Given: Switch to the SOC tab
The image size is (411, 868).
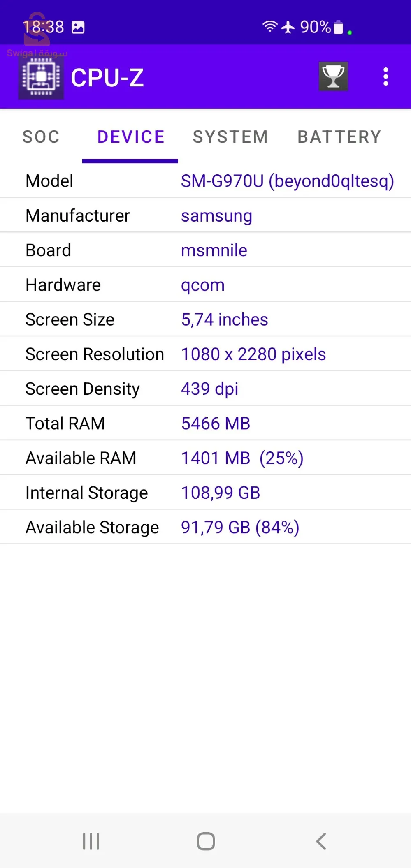Looking at the screenshot, I should pyautogui.click(x=41, y=137).
